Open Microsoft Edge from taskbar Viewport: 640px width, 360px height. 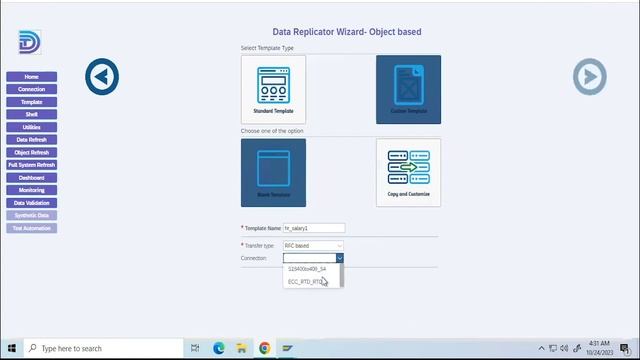click(219, 348)
